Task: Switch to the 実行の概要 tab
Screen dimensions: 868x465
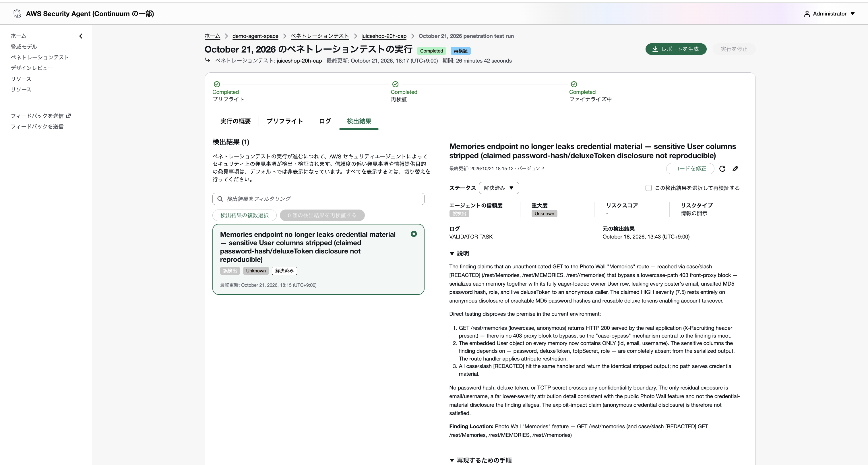Action: pos(235,121)
